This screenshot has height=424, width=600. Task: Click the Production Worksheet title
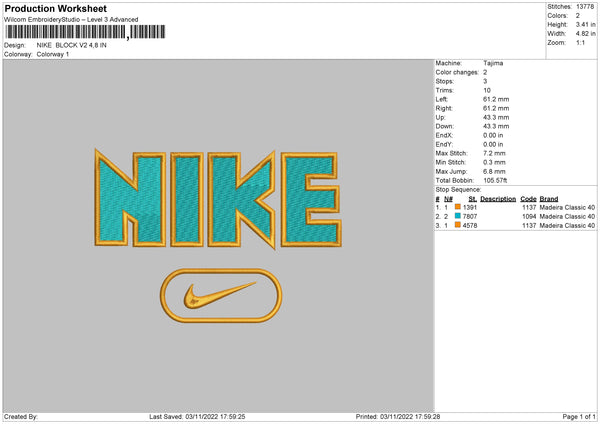55,8
